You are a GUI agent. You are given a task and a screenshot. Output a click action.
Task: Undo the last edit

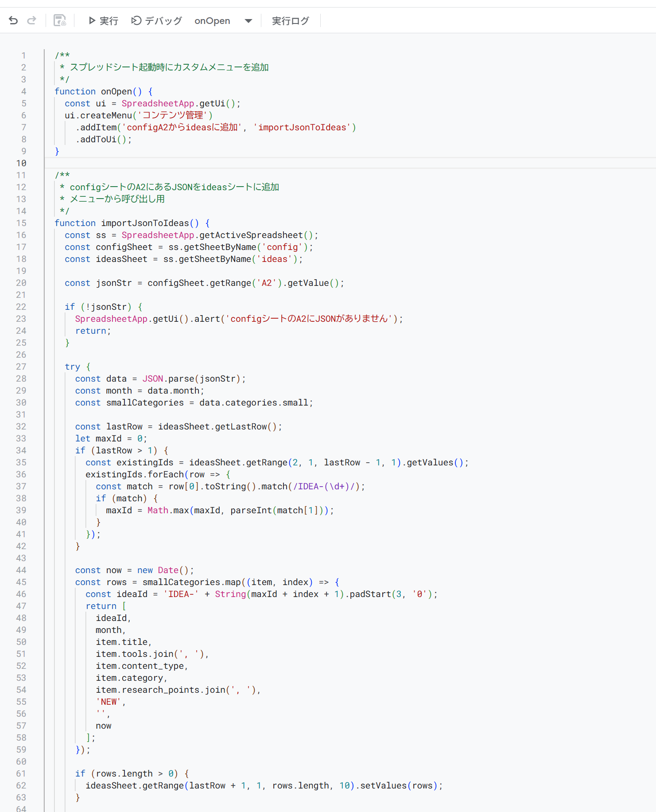[13, 20]
